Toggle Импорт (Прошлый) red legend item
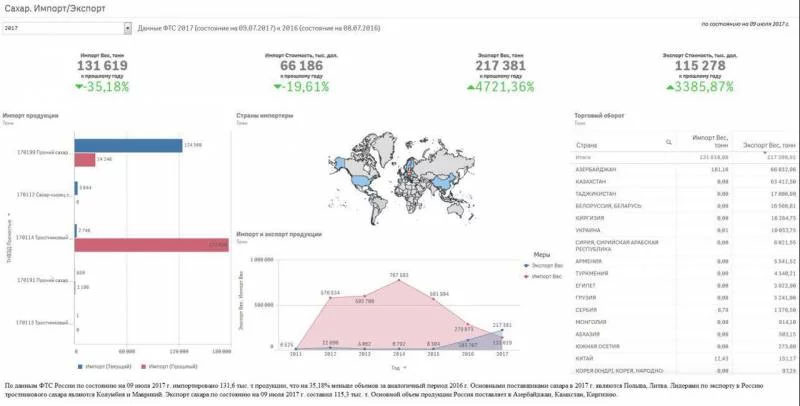 coord(145,367)
